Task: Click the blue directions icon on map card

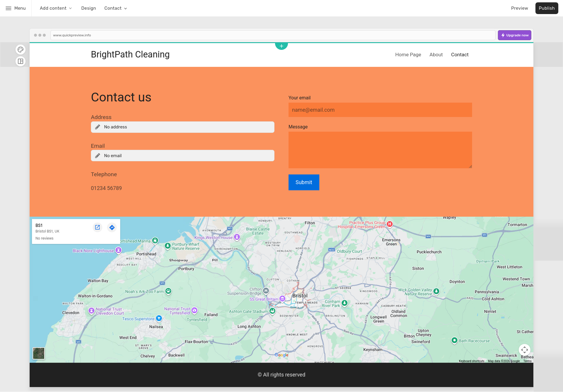Action: pos(112,227)
